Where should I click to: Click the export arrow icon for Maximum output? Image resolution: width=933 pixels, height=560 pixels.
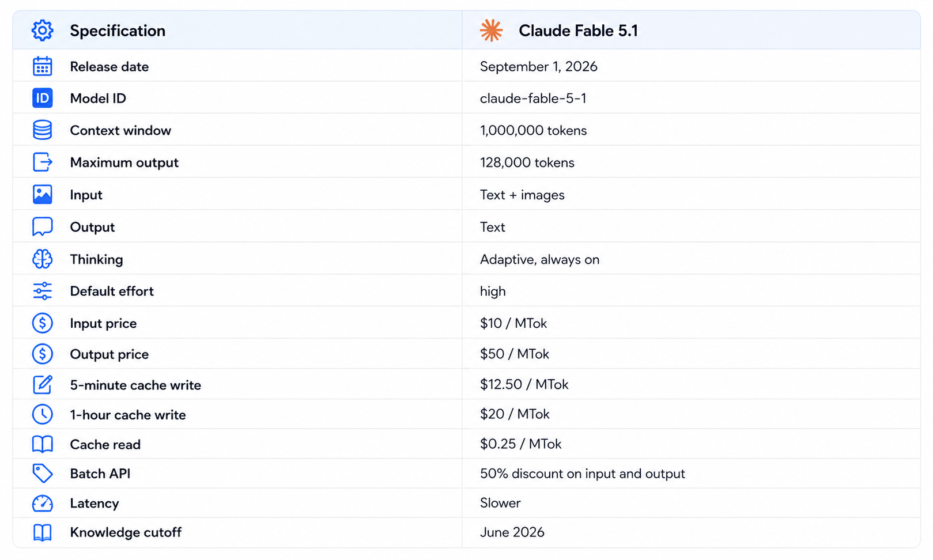42,162
